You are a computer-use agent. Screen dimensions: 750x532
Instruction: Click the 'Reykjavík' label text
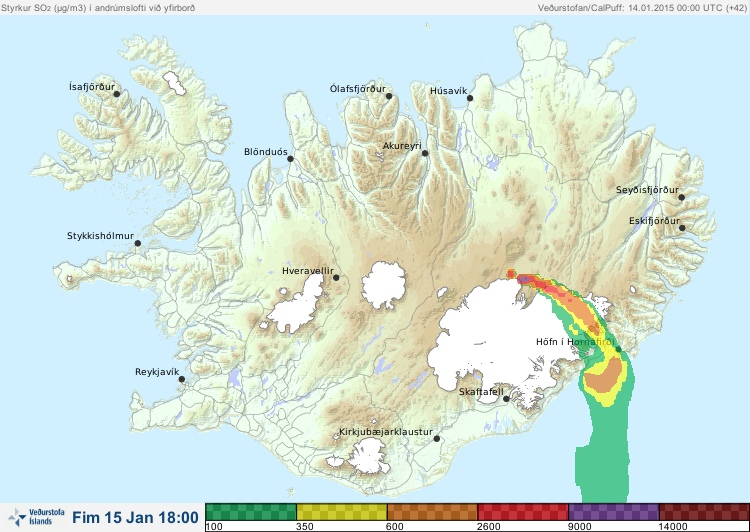(x=157, y=372)
